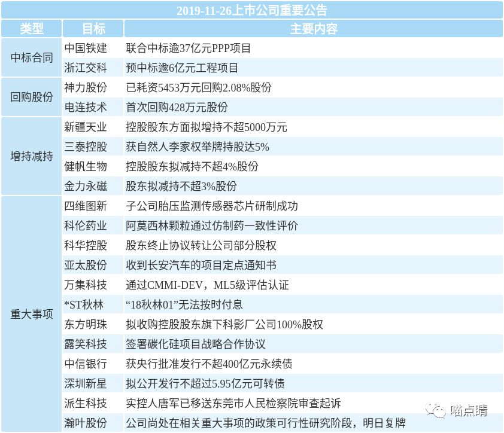Click 股东终止协议转让公司部分股权 text
The image size is (504, 433).
pyautogui.click(x=201, y=245)
